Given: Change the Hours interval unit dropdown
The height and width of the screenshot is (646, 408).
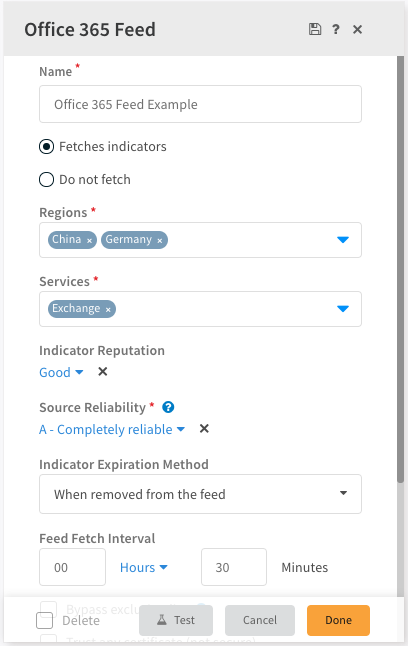Looking at the screenshot, I should [143, 567].
